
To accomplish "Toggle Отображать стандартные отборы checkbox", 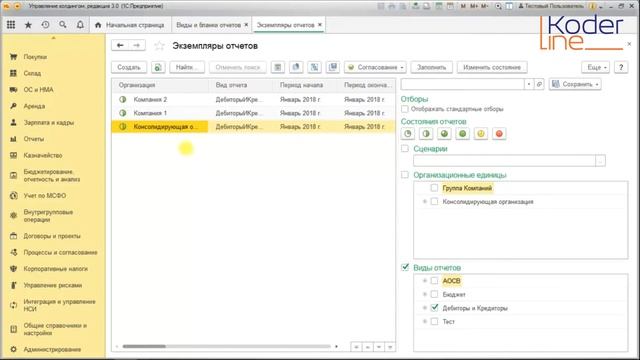I will (x=404, y=109).
